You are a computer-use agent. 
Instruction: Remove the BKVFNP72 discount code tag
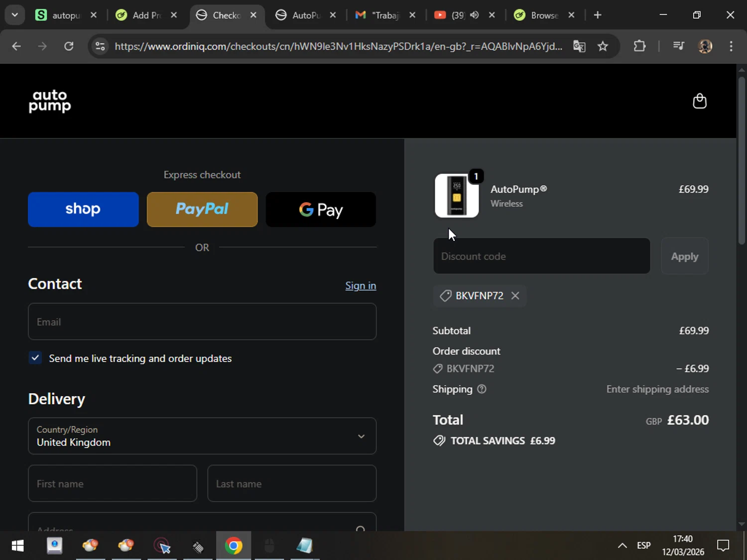click(515, 296)
